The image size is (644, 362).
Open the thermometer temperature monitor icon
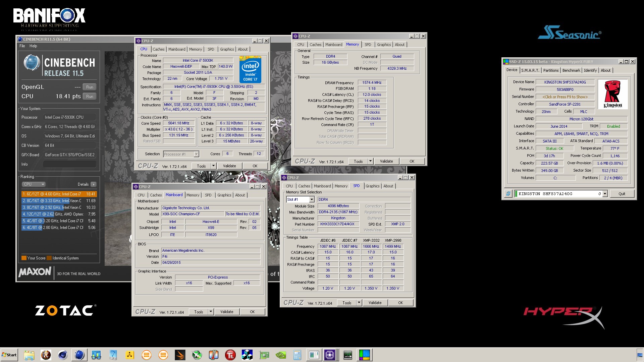pos(214,355)
